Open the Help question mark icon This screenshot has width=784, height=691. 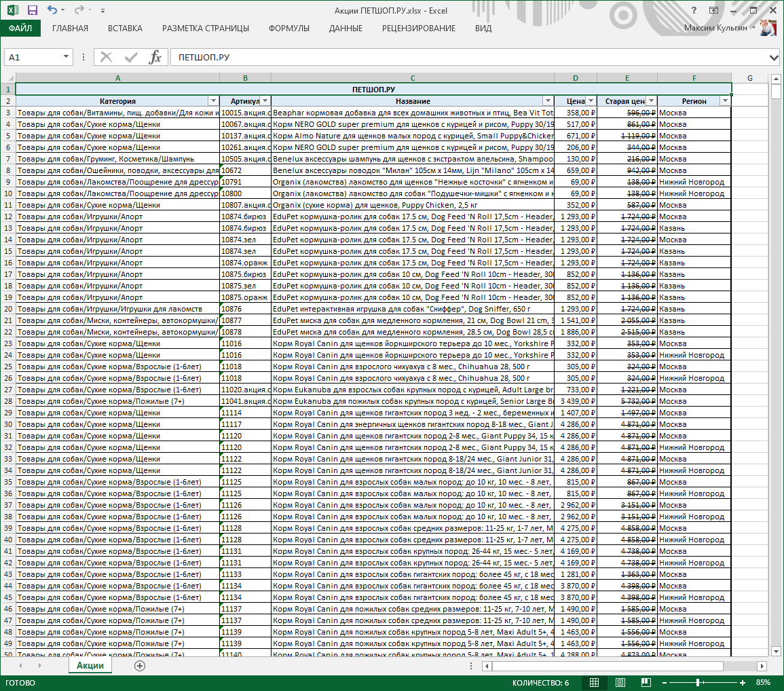pos(694,10)
